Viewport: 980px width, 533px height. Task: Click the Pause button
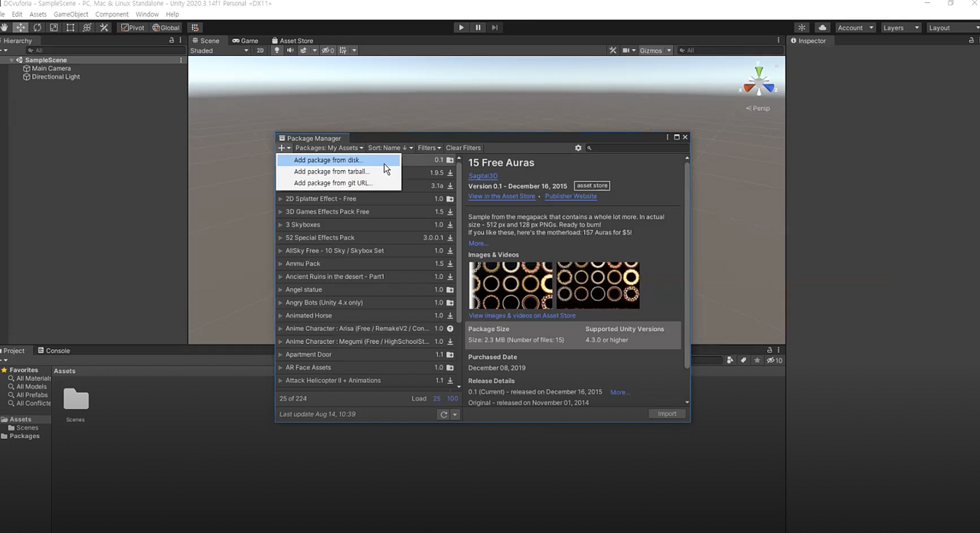[478, 28]
